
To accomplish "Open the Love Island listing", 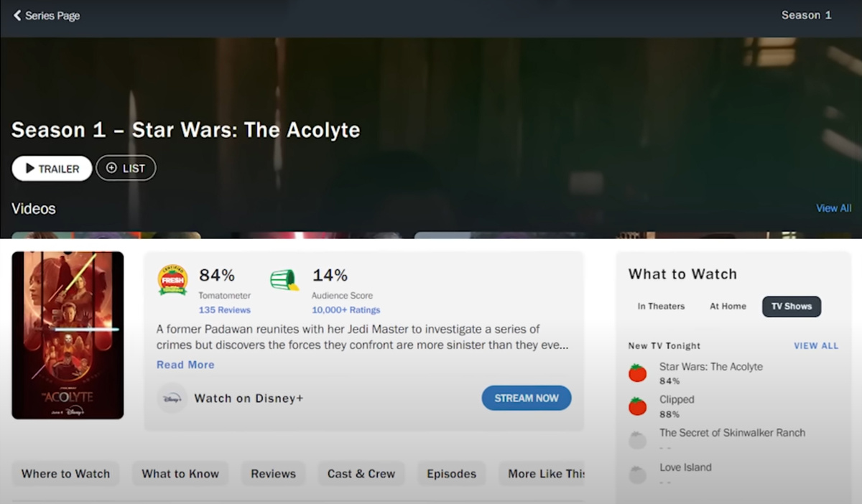I will [685, 467].
